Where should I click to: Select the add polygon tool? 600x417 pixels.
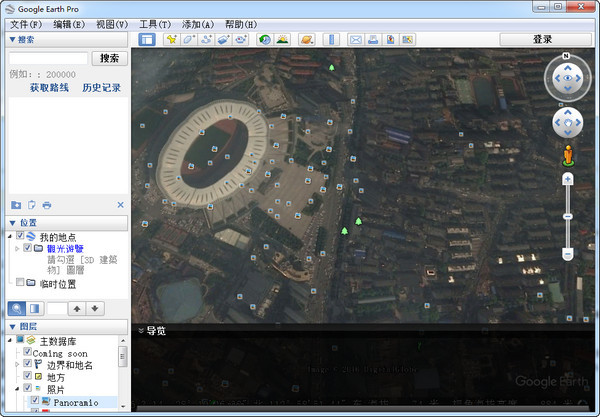[189, 40]
